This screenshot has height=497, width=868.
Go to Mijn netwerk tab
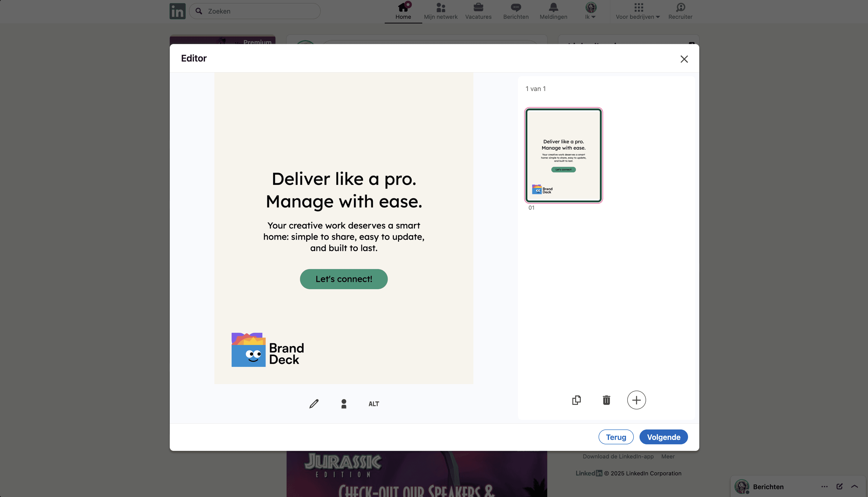tap(440, 11)
